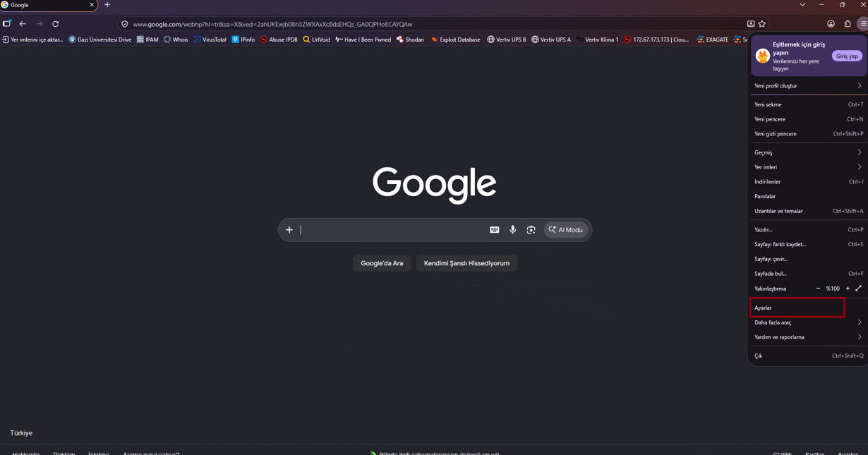
Task: Open the on-screen keyboard icon in search box
Action: (495, 230)
